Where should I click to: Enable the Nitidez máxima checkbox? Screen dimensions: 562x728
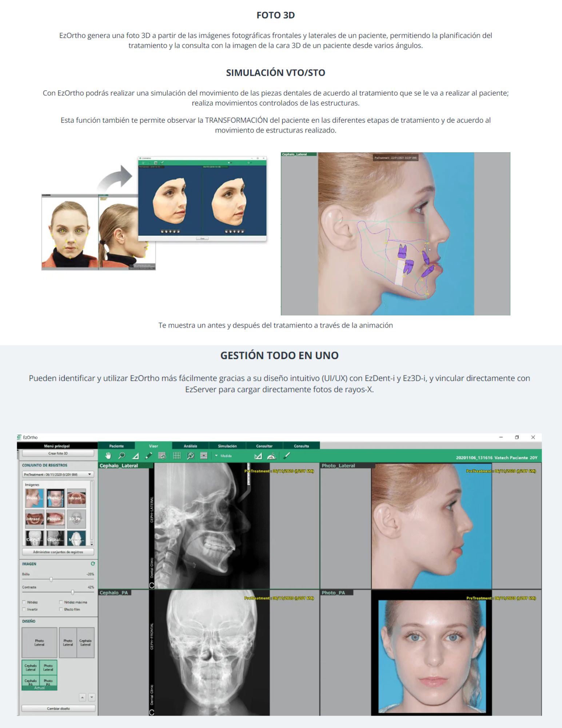click(61, 602)
